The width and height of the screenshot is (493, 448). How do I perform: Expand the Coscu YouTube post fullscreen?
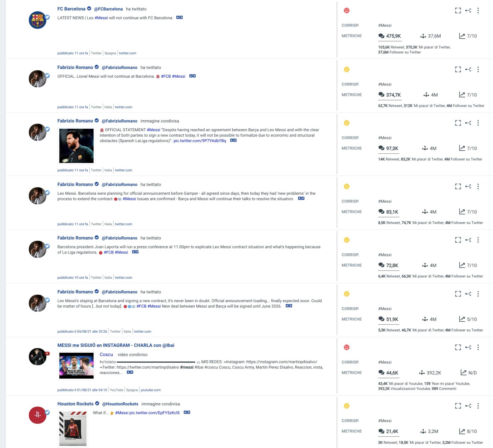(x=458, y=347)
